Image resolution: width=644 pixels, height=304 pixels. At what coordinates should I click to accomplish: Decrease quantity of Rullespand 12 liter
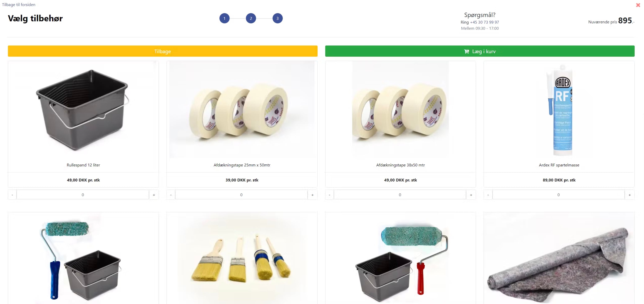(12, 195)
